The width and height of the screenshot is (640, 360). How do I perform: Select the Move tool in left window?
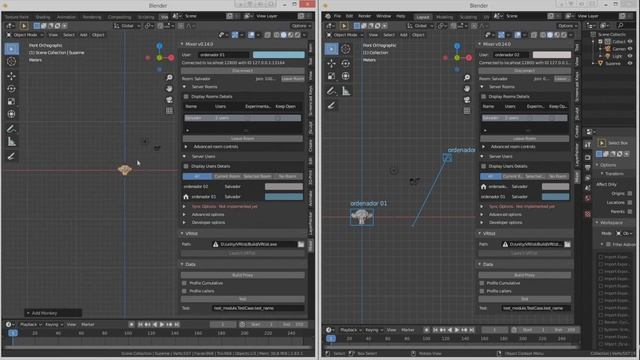pyautogui.click(x=11, y=76)
